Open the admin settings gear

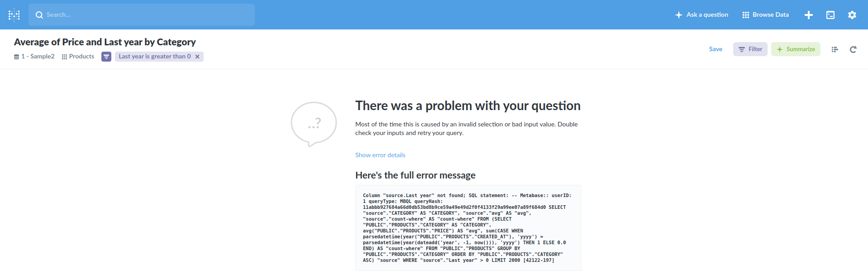pos(852,14)
